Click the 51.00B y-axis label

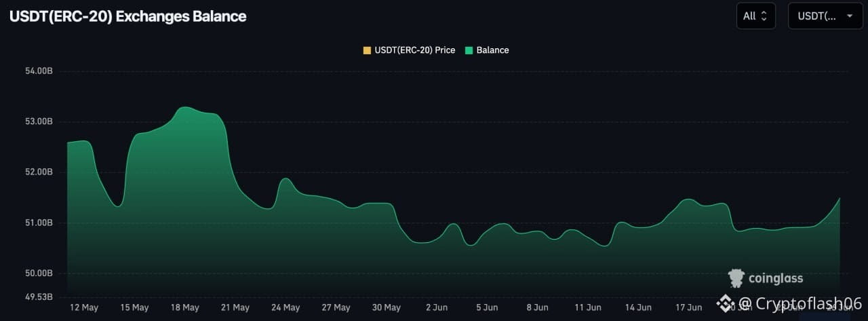pyautogui.click(x=39, y=223)
